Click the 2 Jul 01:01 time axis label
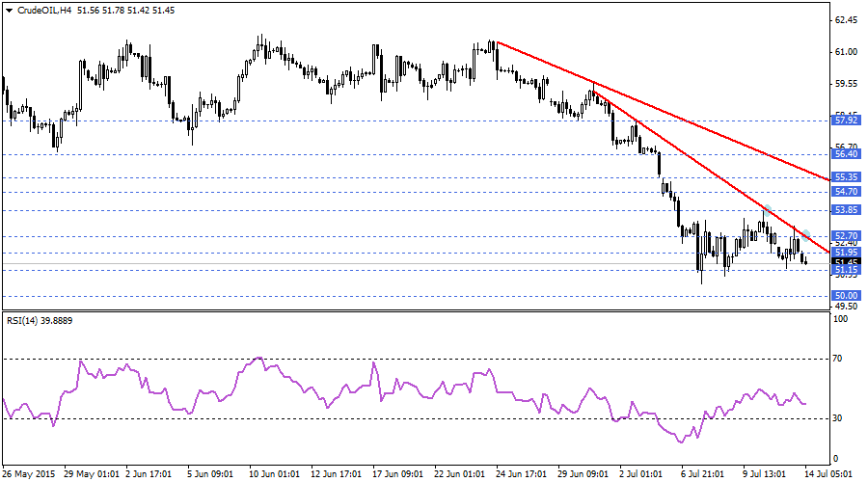868x482 pixels. (x=641, y=473)
